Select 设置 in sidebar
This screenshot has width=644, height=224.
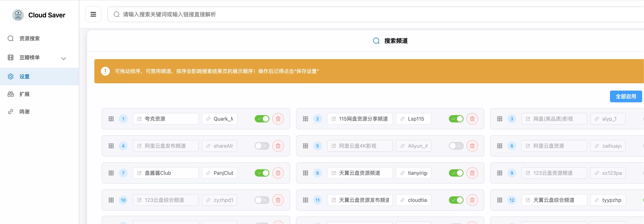[39, 76]
